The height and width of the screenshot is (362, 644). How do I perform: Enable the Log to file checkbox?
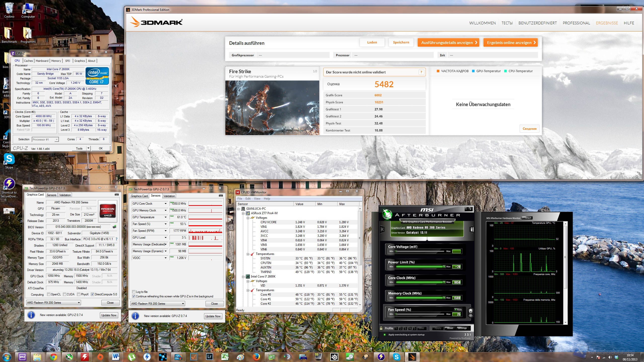pos(134,292)
